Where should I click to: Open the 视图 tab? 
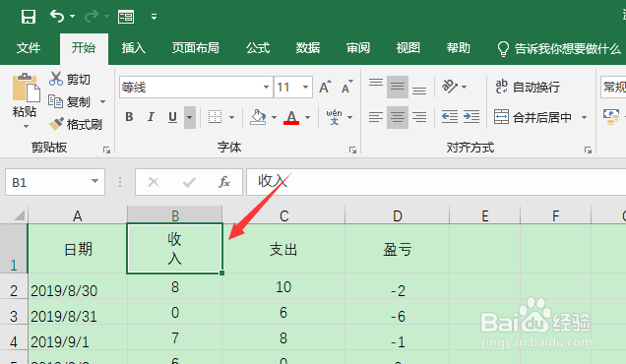408,48
